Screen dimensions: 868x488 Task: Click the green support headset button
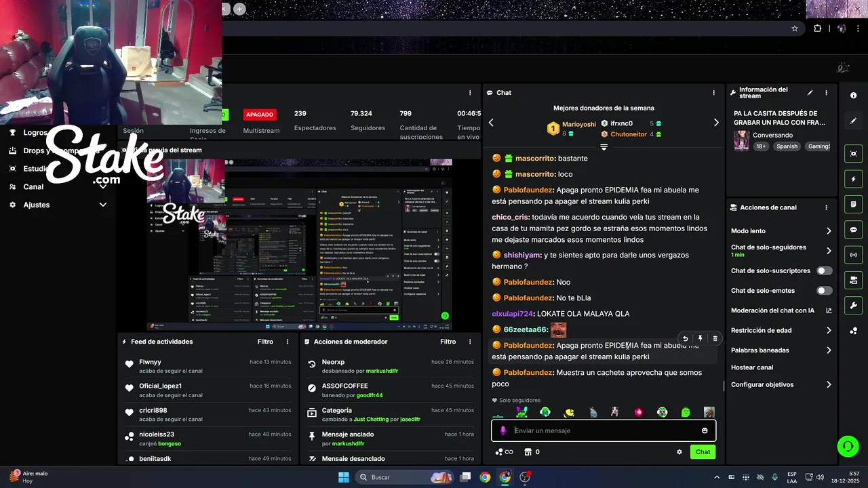[x=848, y=447]
